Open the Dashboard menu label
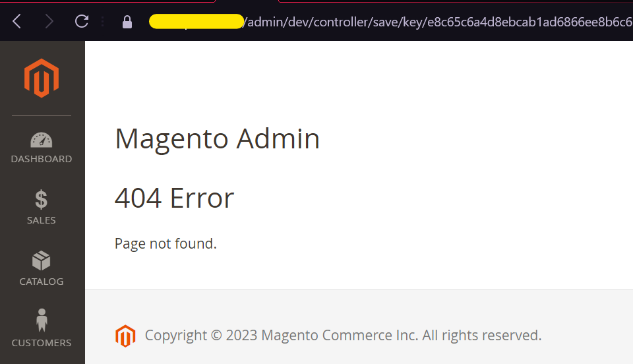Screen dimensions: 633x364 (42, 159)
